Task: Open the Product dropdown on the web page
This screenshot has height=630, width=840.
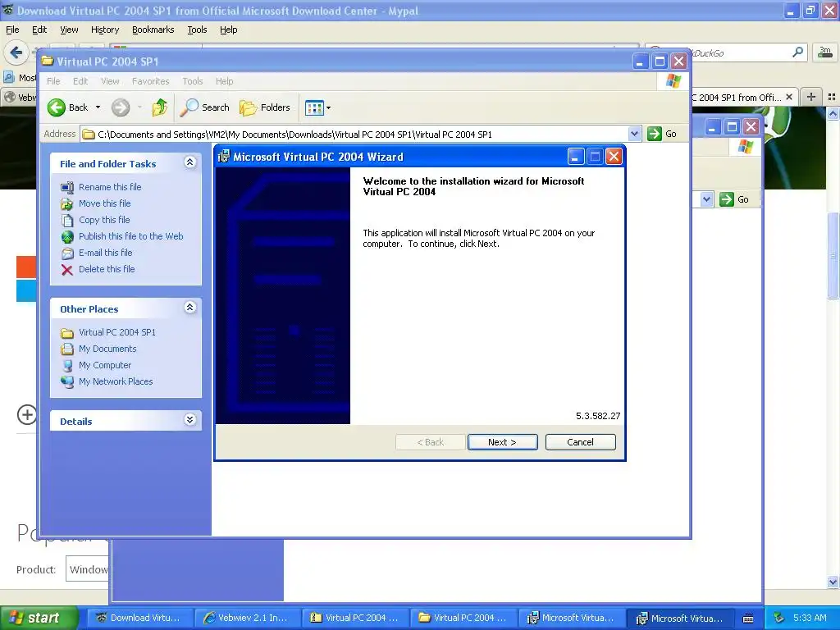Action: (89, 569)
